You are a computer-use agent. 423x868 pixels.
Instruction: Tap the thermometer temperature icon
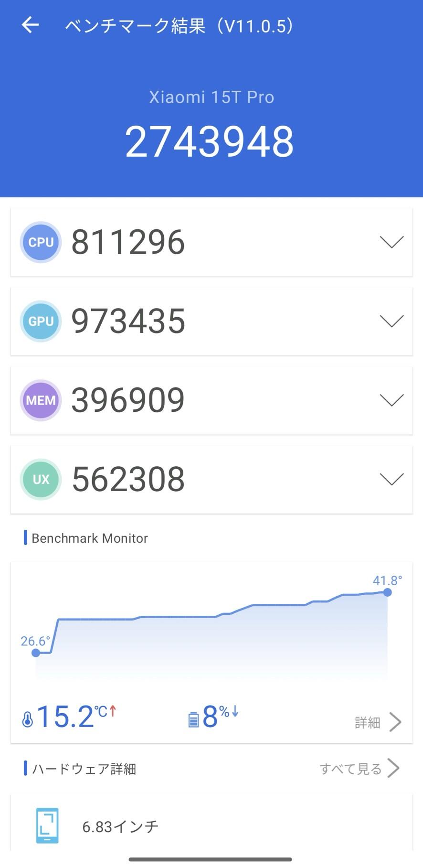28,719
